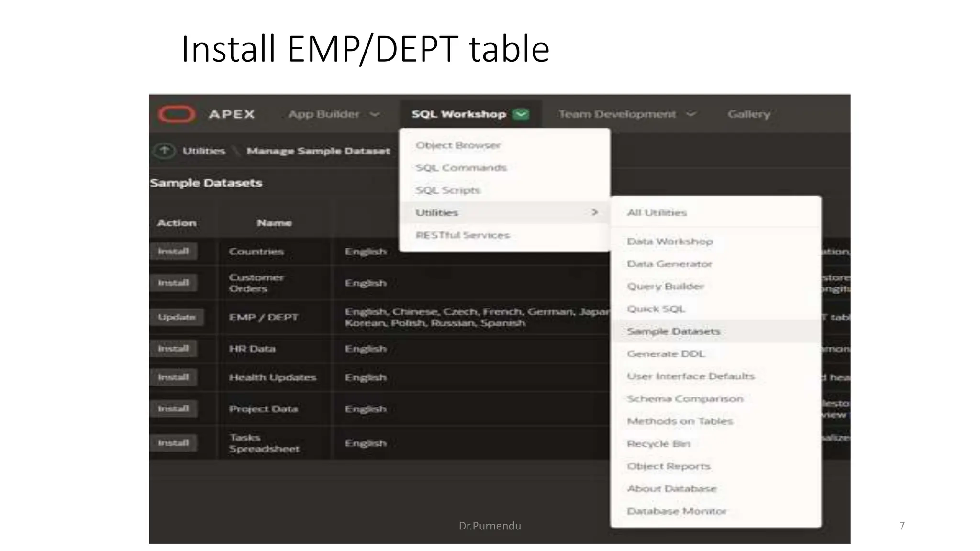Click the EMP / DEPT languages list cell
Viewport: 980px width, 551px height.
(x=477, y=317)
